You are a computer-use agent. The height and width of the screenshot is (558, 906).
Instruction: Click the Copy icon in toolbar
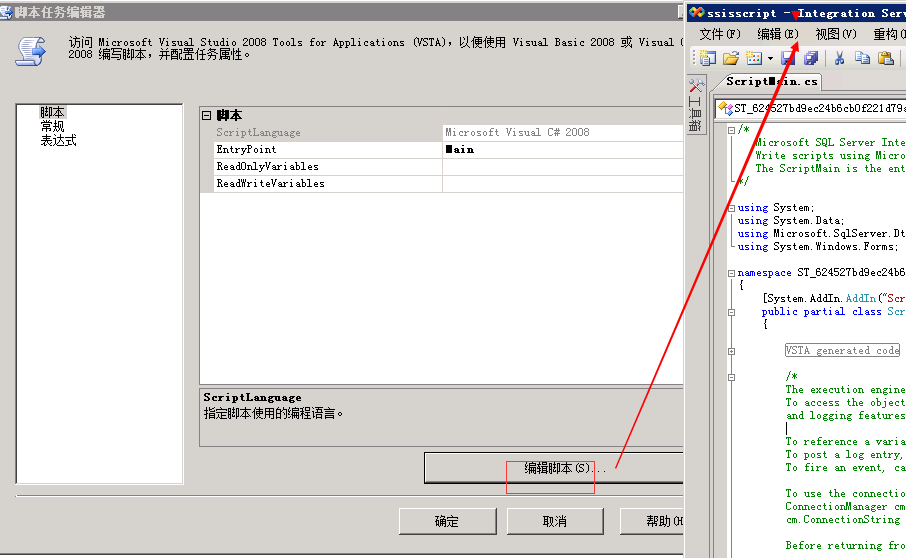click(863, 58)
